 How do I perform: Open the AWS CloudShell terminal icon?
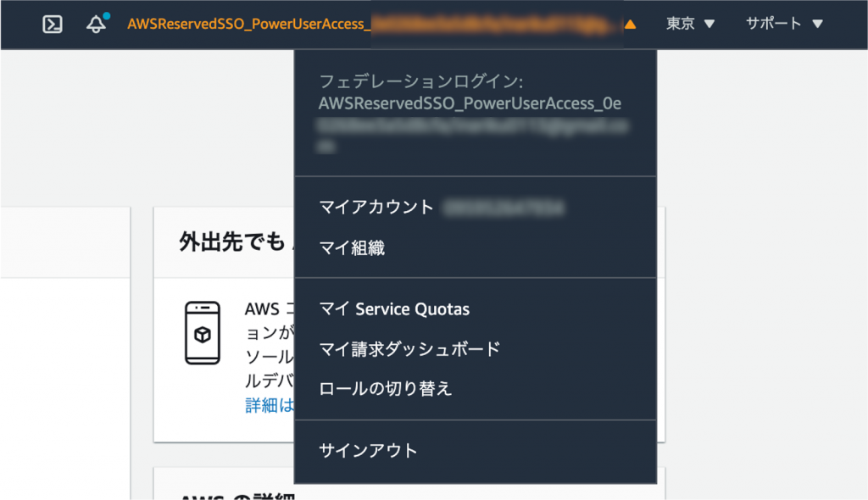(53, 25)
